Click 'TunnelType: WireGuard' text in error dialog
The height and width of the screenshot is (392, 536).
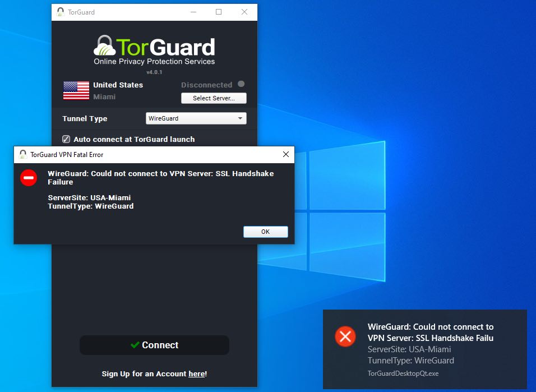[x=91, y=206]
